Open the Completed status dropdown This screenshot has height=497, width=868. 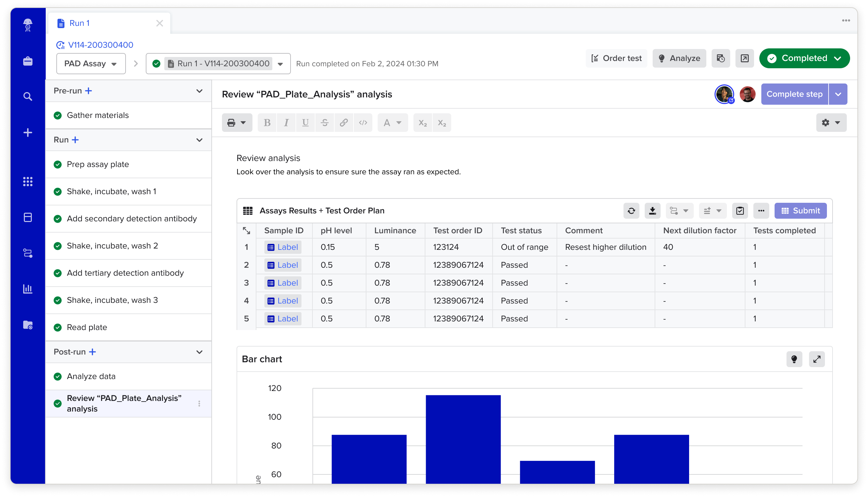click(x=804, y=58)
